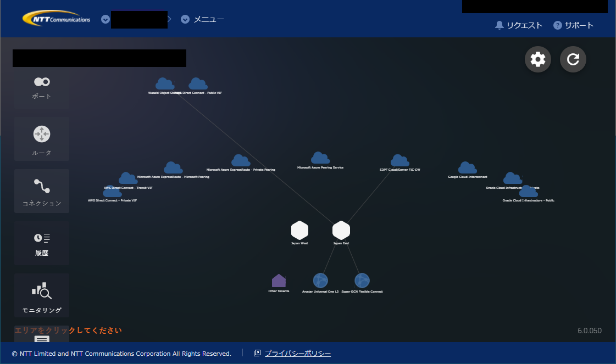Image resolution: width=616 pixels, height=364 pixels.
Task: Click the Other Tenants label
Action: (x=279, y=292)
